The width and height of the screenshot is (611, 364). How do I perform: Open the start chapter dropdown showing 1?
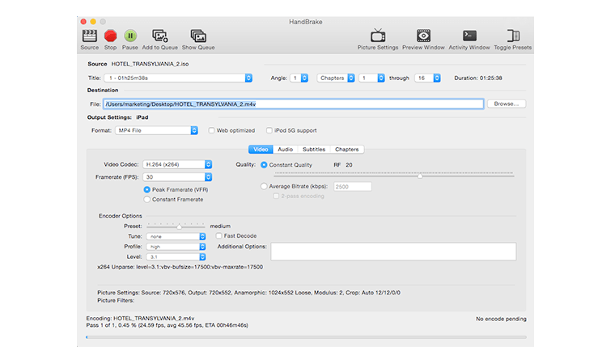[x=371, y=78]
